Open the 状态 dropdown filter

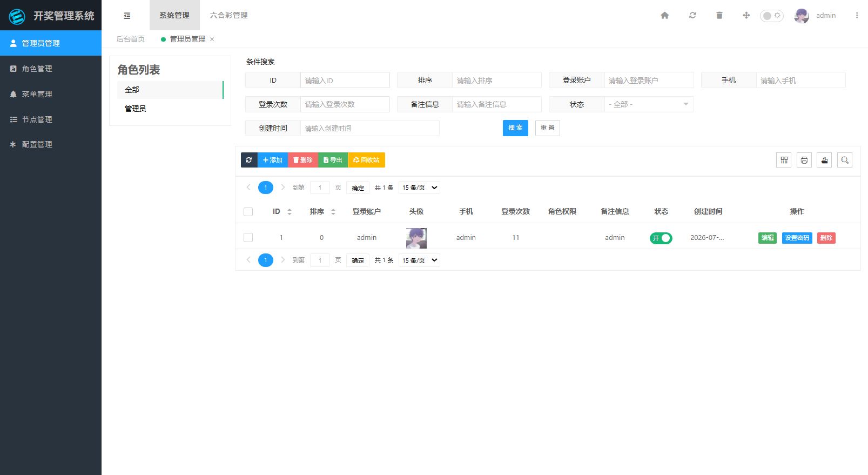pos(649,104)
